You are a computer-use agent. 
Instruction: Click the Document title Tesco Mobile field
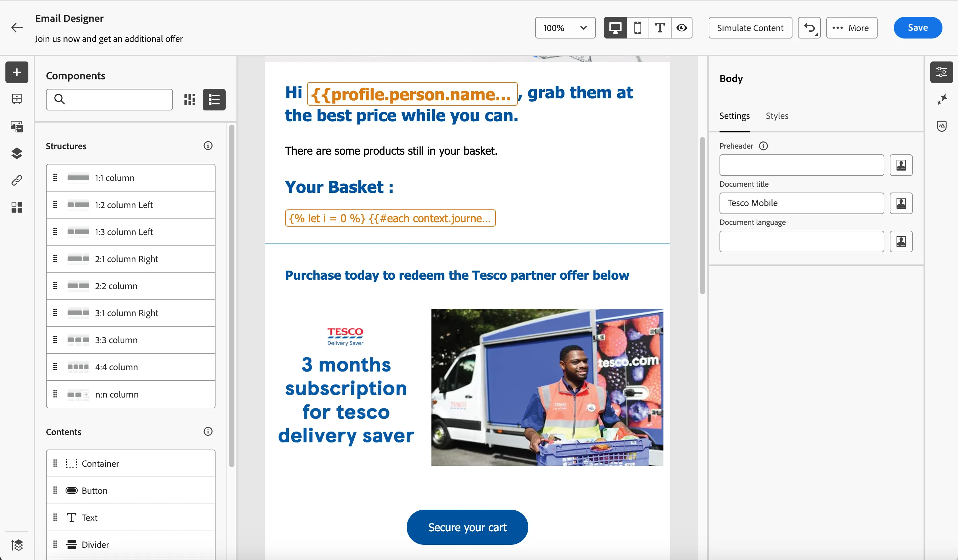click(801, 203)
